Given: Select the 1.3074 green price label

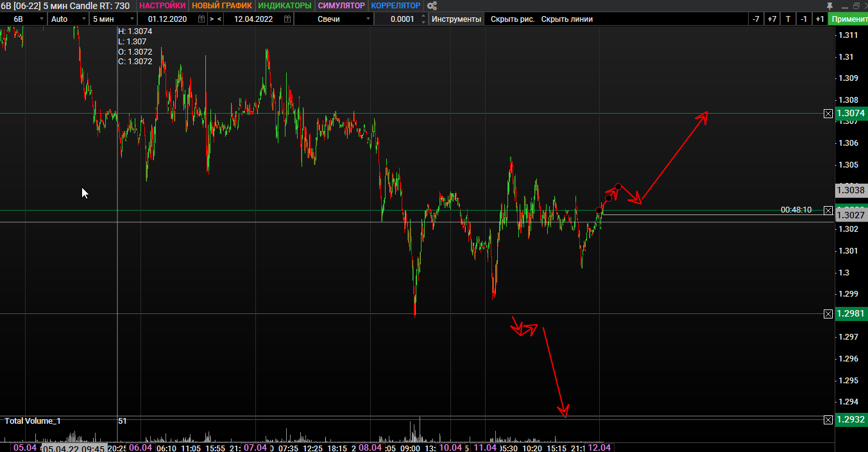Looking at the screenshot, I should (x=851, y=114).
